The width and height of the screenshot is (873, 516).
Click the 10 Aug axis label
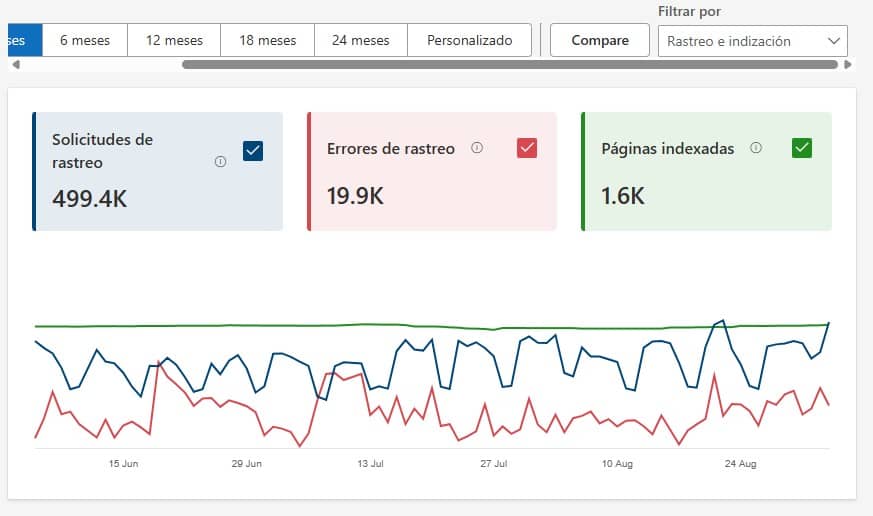(617, 463)
